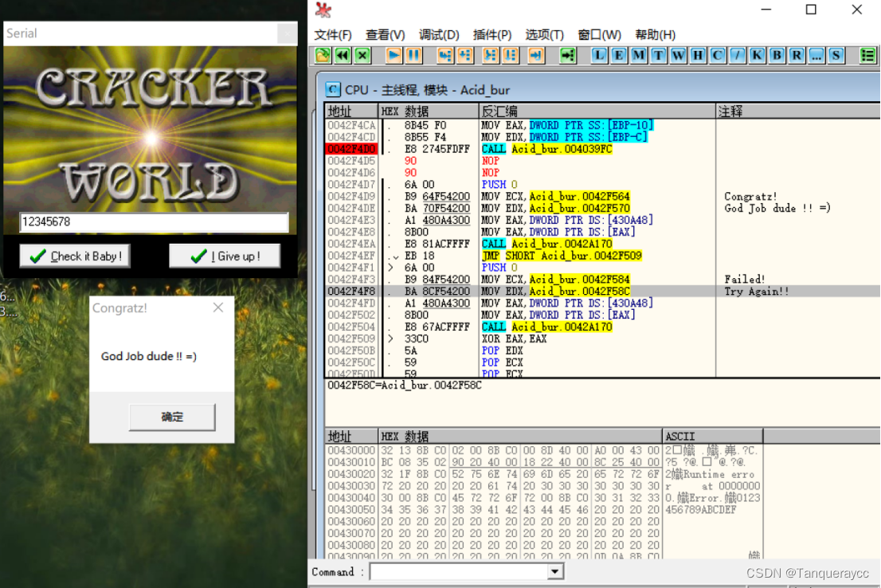The width and height of the screenshot is (881, 588).
Task: View the Breakpoints window via the B icon
Action: (x=775, y=55)
